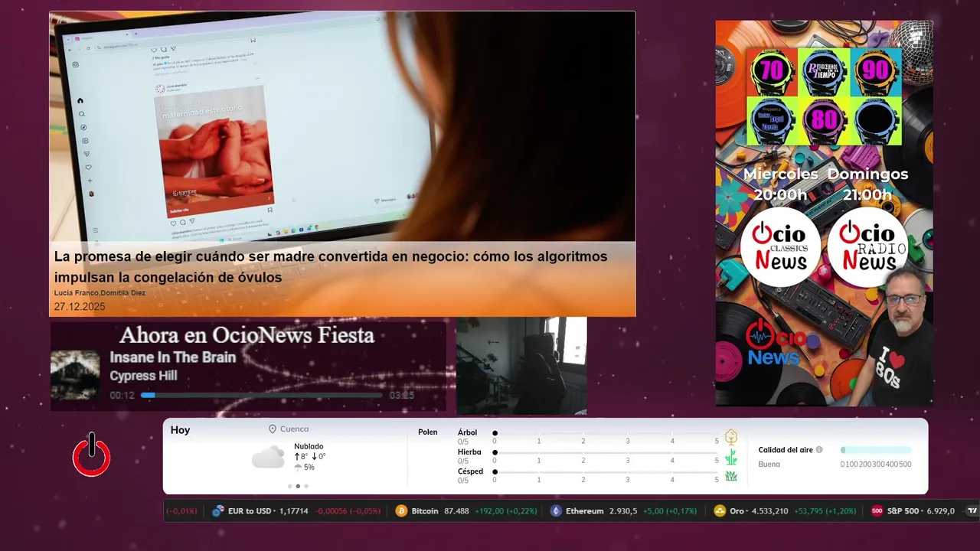Click the artist name Cypress Hill
Screen dimensions: 980x551
[x=143, y=376]
